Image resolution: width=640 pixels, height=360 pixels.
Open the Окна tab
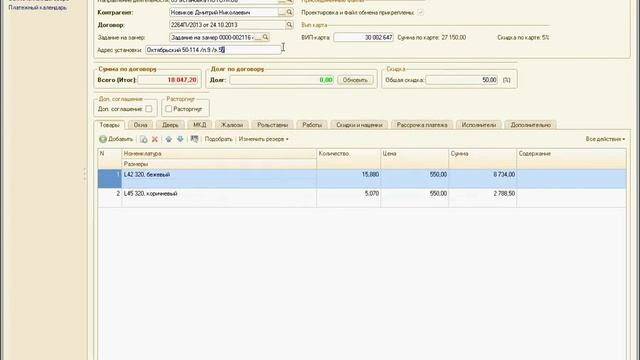[x=140, y=125]
